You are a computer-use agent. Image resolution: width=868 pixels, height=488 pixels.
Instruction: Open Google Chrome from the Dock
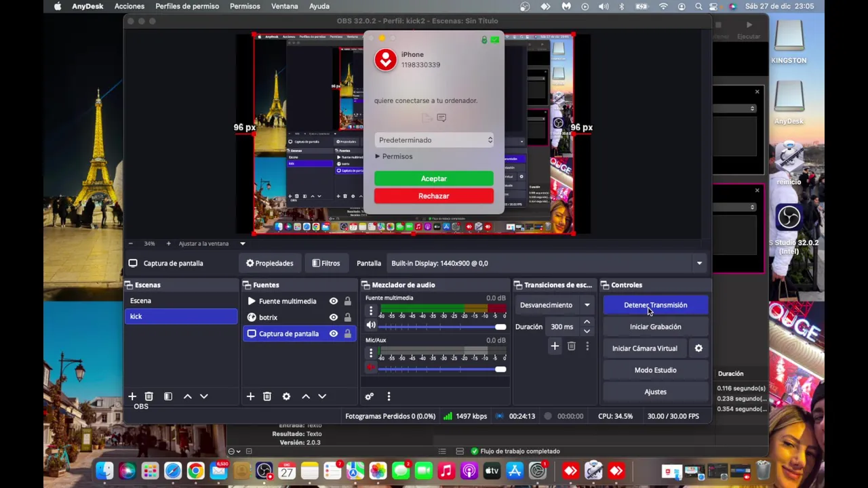(x=195, y=470)
